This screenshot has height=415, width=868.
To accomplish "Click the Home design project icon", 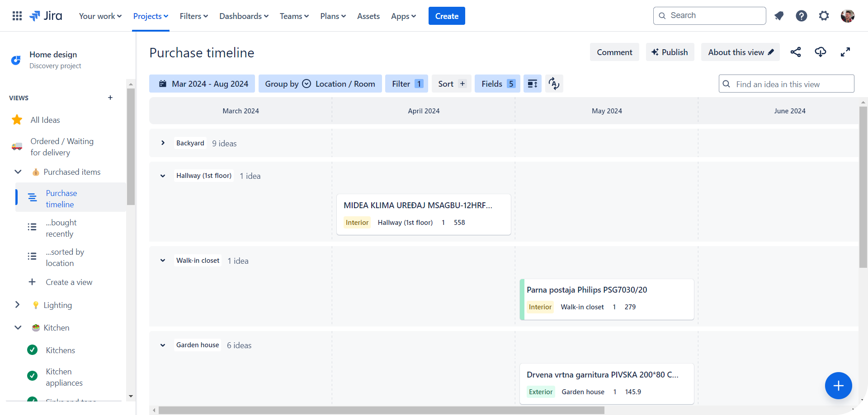I will (x=16, y=60).
